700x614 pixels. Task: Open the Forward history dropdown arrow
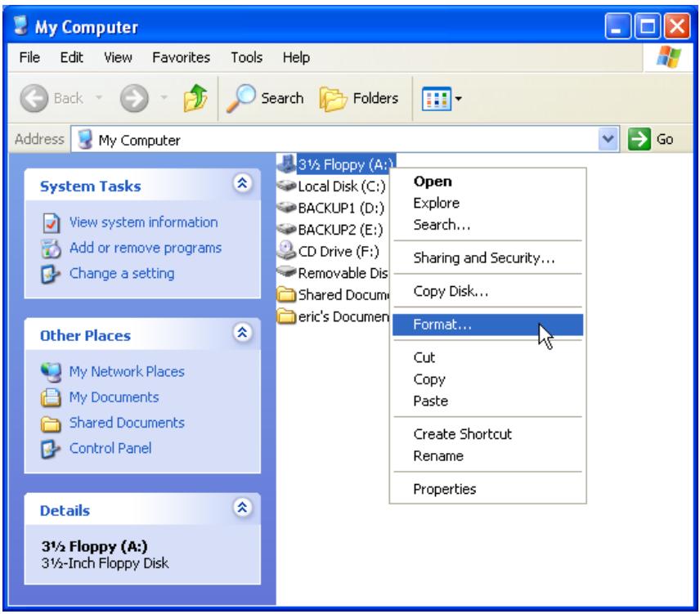pos(164,97)
